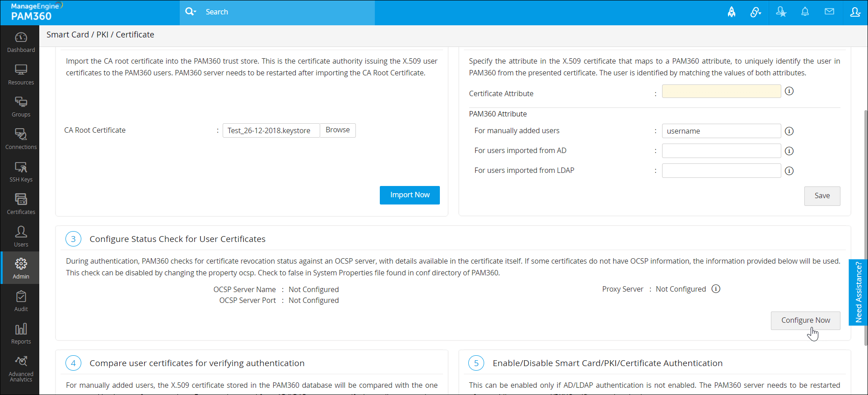868x395 pixels.
Task: Select Connections in the sidebar
Action: pos(21,139)
